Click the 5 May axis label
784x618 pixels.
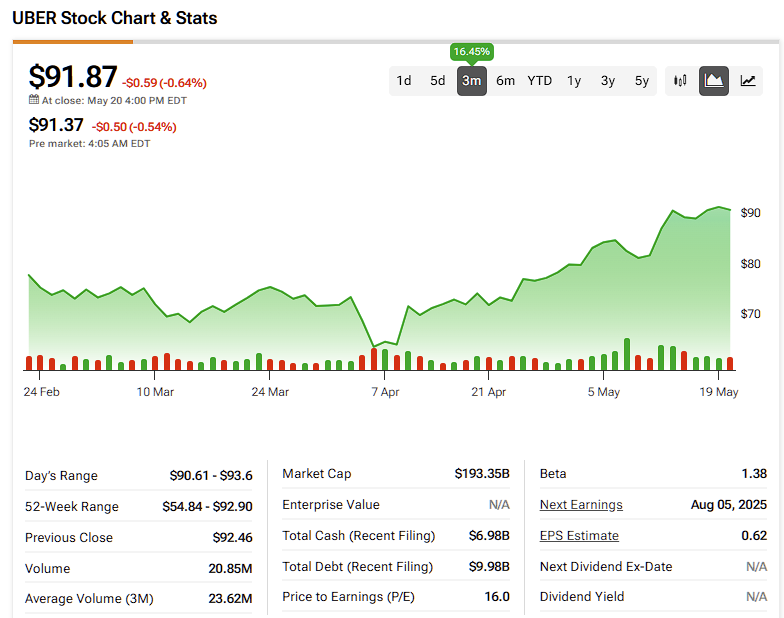click(604, 392)
